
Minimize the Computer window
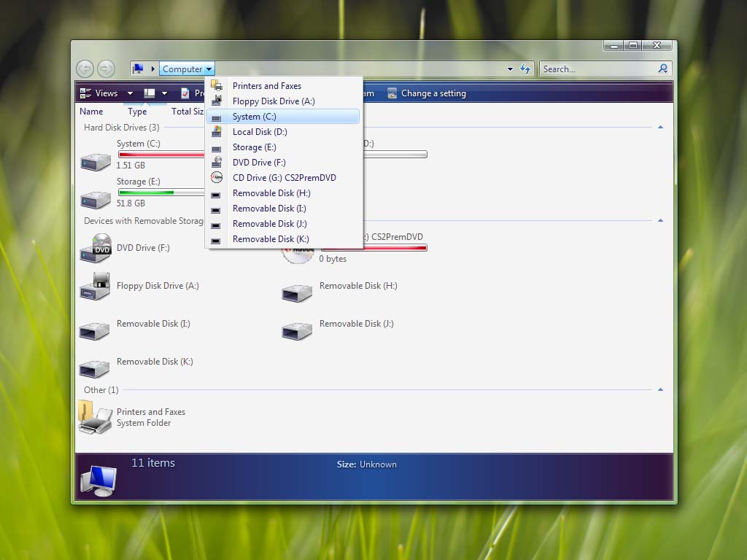(x=614, y=46)
